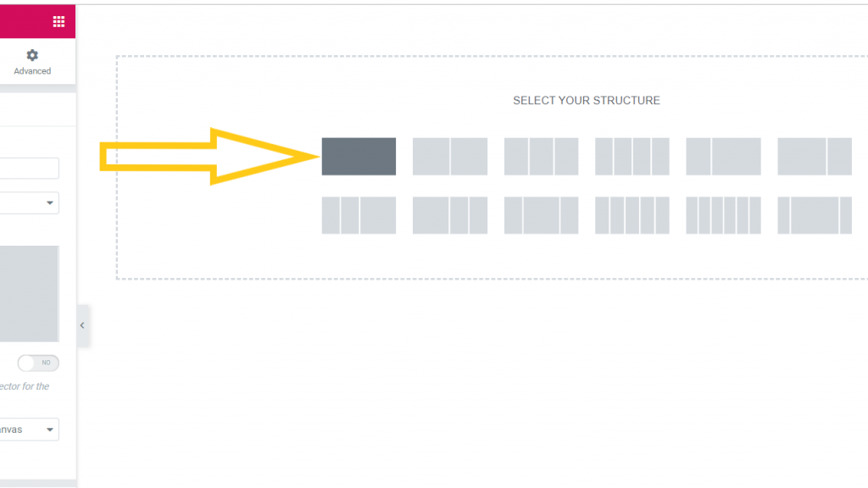Screen dimensions: 868x488
Task: Open the Advanced tab
Action: (x=32, y=62)
